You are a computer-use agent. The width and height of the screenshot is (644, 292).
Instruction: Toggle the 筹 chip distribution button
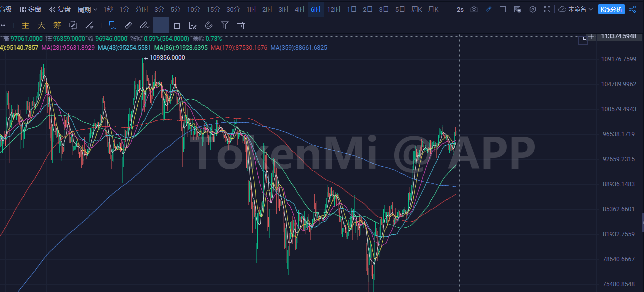(57, 25)
